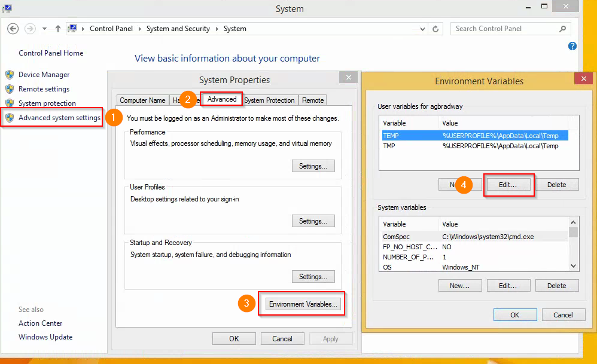
Task: Open Remote settings link
Action: click(44, 89)
